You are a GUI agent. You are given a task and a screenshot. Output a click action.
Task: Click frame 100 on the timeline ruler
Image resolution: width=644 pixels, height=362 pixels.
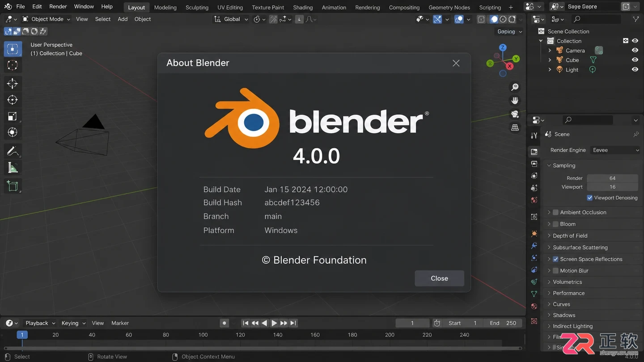[203, 335]
